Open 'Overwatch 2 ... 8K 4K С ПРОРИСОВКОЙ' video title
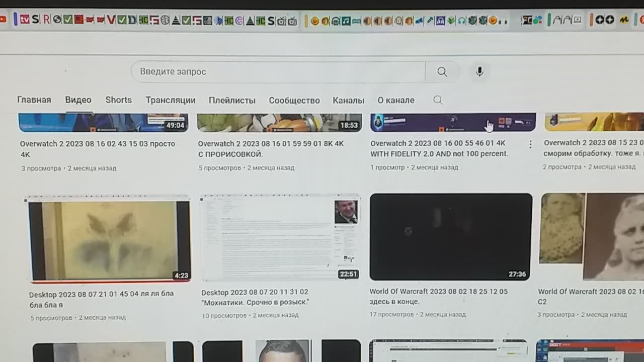The image size is (644, 362). pos(271,148)
